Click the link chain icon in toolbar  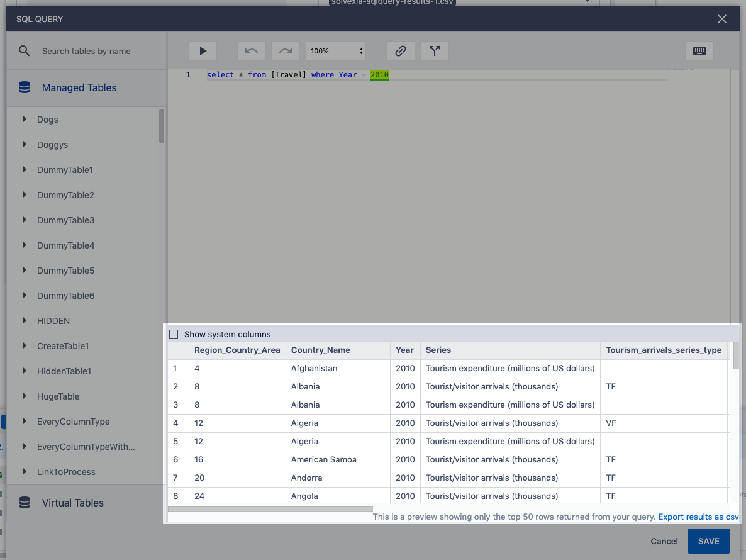click(400, 51)
